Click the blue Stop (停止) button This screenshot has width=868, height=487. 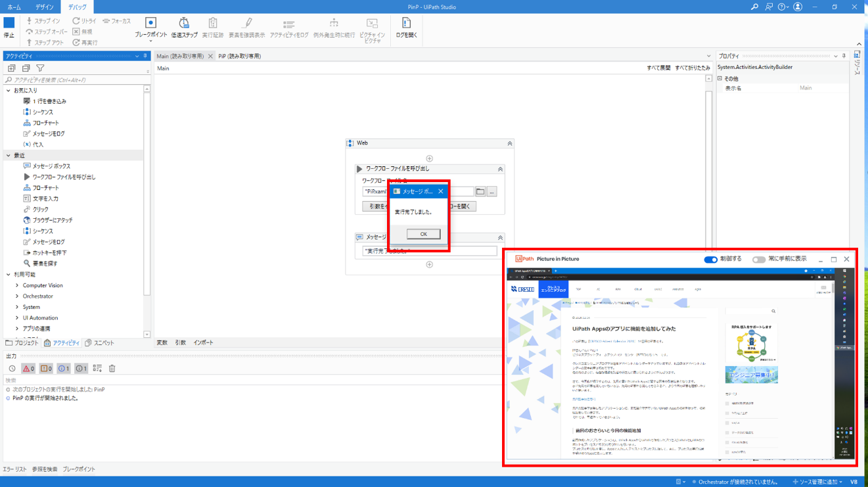(x=9, y=28)
